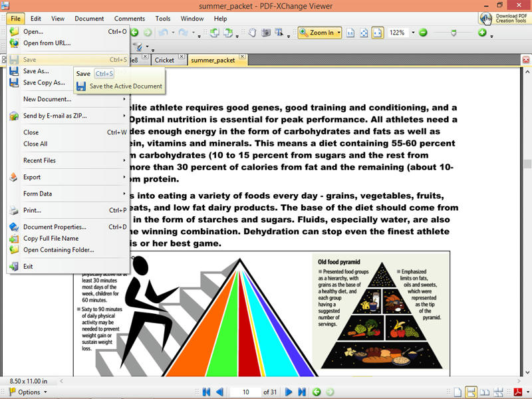Screen dimensions: 532x399
Task: Click the green Zoom Out minus button
Action: (423, 33)
